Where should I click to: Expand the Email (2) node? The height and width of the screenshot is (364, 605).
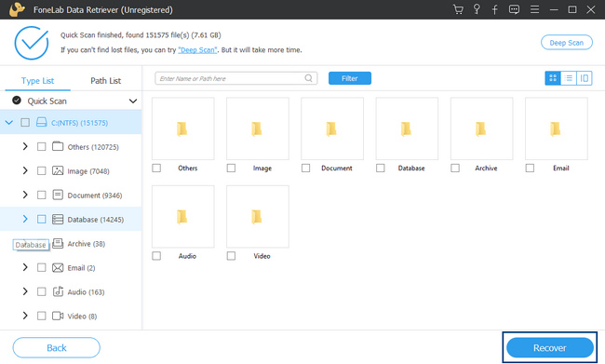click(25, 267)
